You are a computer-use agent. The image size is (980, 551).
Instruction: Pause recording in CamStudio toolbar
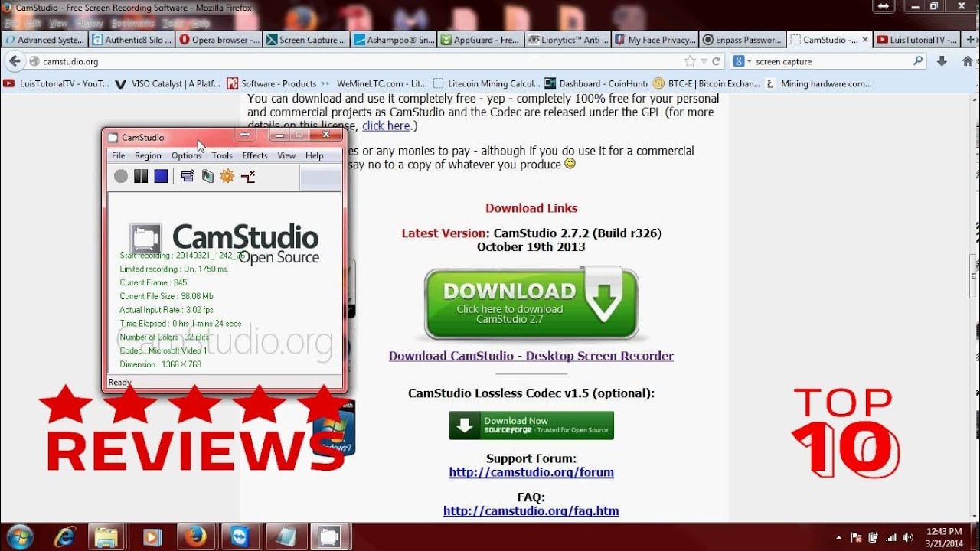pos(141,177)
